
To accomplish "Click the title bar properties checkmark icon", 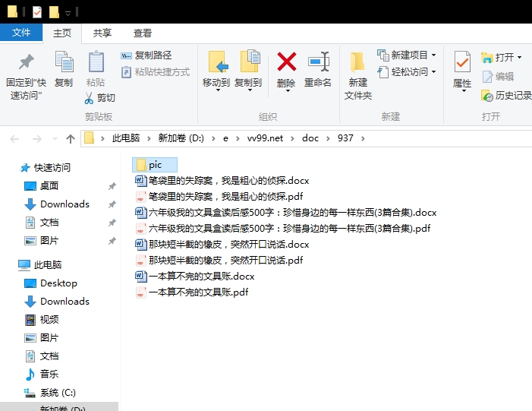I will 37,12.
